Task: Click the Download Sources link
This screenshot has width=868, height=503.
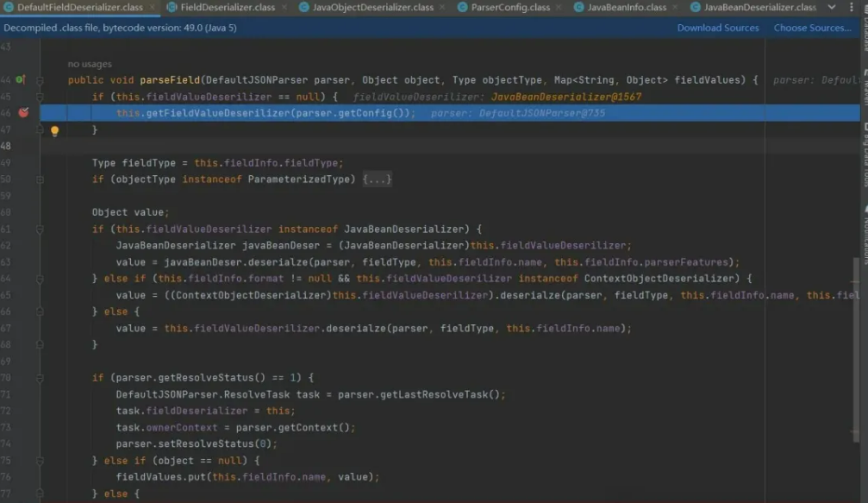Action: 718,28
